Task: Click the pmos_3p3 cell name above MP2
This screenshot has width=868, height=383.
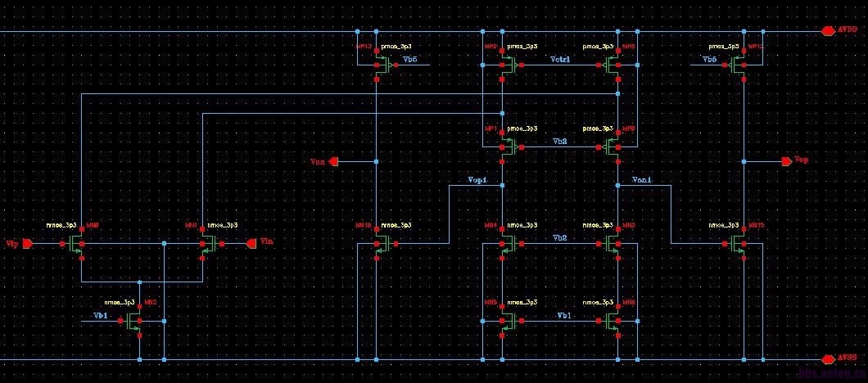Action: click(x=522, y=47)
